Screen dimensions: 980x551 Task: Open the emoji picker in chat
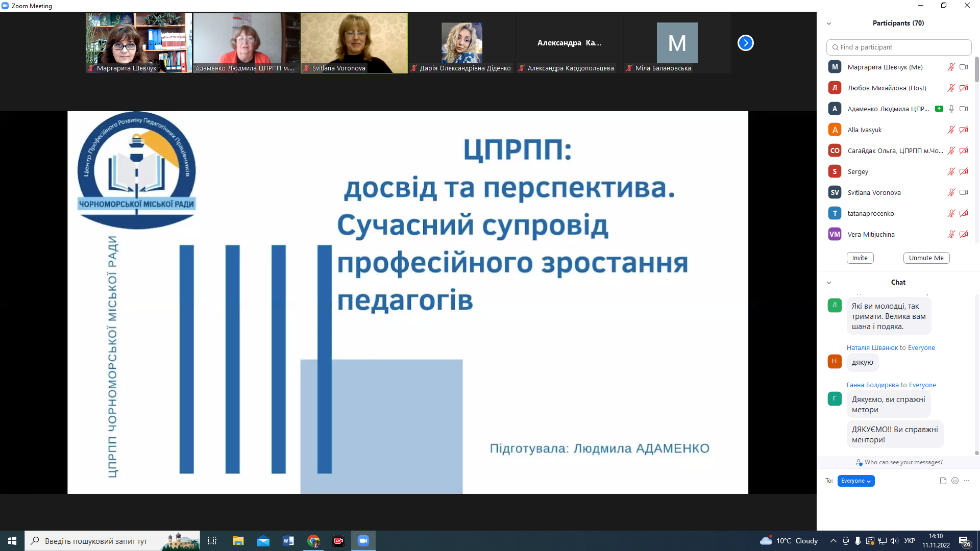[x=955, y=481]
